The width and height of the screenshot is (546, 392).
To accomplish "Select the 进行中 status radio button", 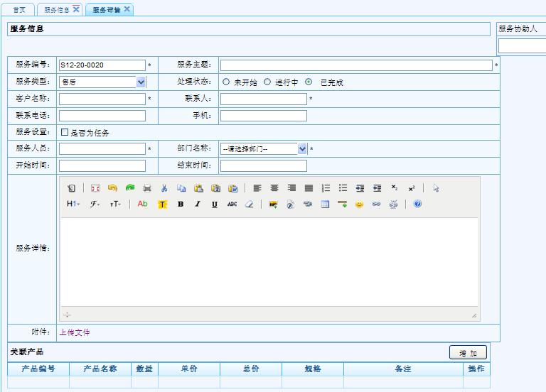I will click(x=267, y=82).
